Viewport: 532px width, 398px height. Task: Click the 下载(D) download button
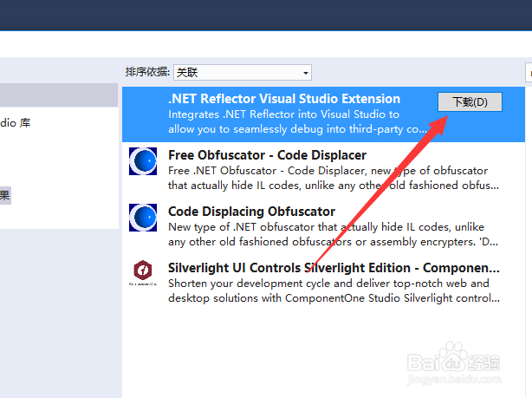(x=470, y=102)
